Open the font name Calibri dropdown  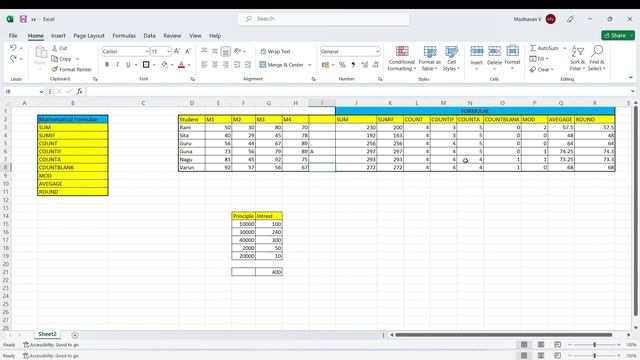(146, 51)
